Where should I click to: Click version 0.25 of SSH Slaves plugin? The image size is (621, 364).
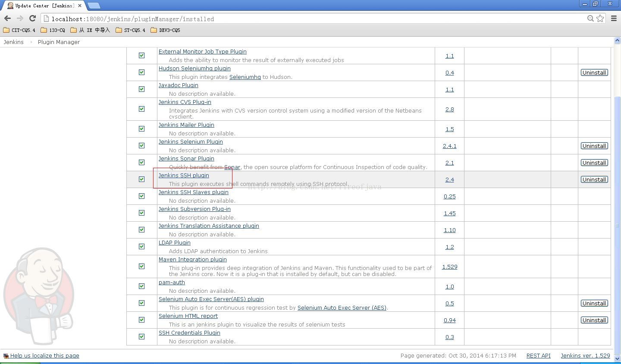coord(449,197)
